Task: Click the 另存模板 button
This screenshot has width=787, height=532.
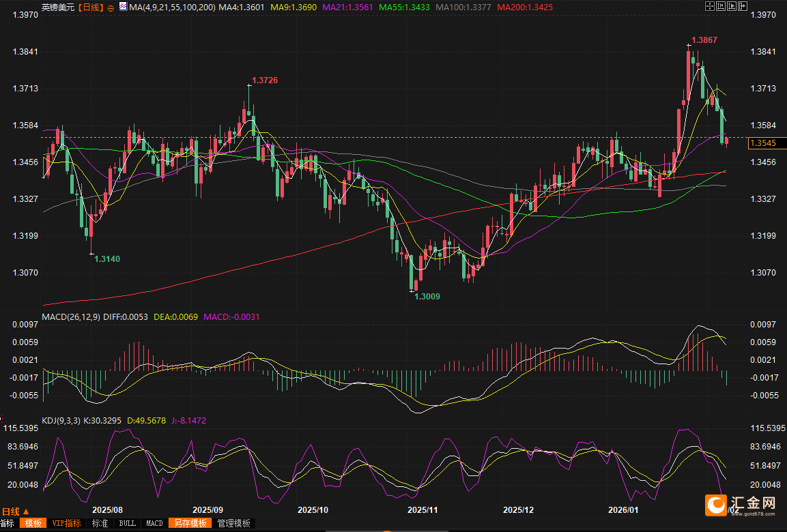Action: tap(190, 523)
